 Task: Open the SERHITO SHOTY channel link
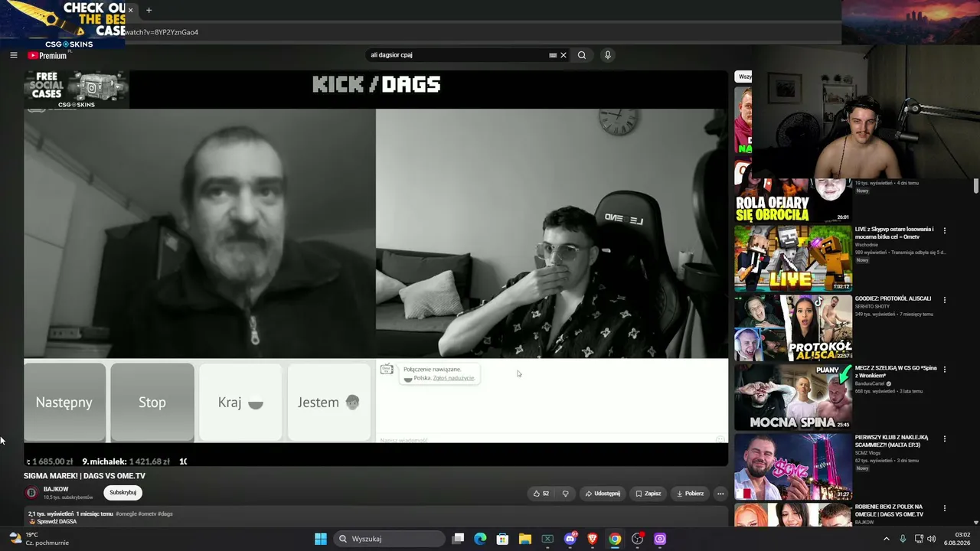coord(873,307)
